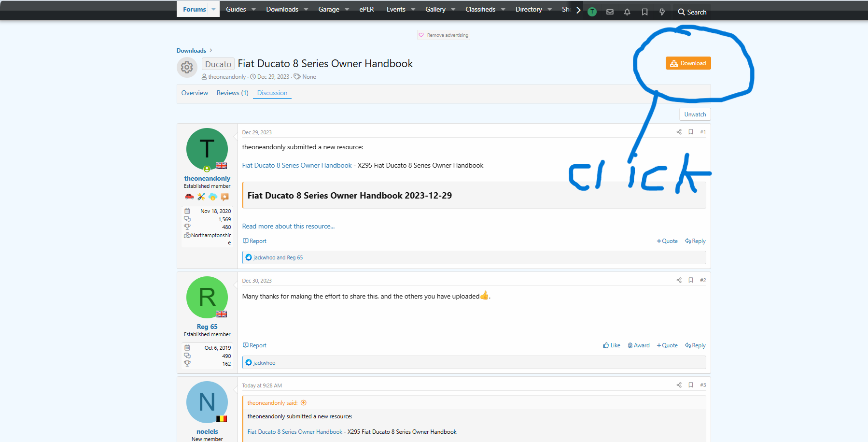This screenshot has height=442, width=868.
Task: Select the Discussion tab
Action: pyautogui.click(x=272, y=93)
